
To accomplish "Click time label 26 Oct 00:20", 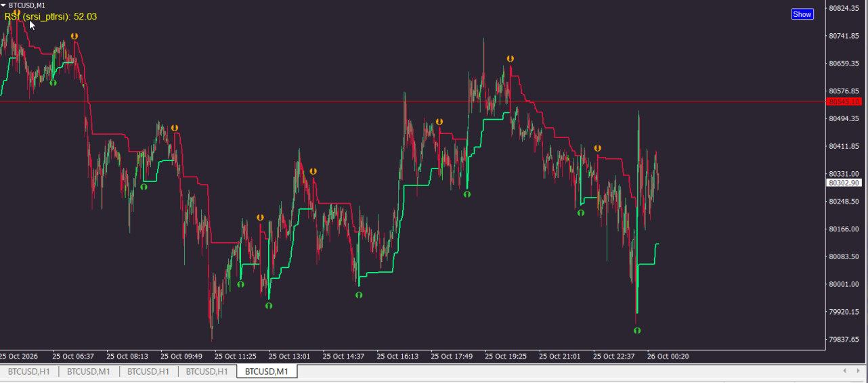I will [x=669, y=356].
